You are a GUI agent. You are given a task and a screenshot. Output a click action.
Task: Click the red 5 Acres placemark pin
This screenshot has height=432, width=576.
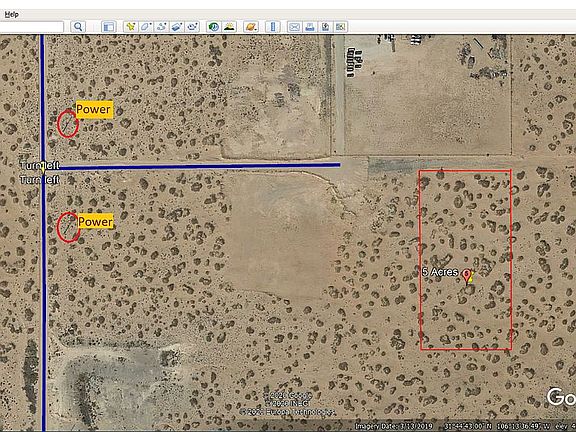coord(467,276)
